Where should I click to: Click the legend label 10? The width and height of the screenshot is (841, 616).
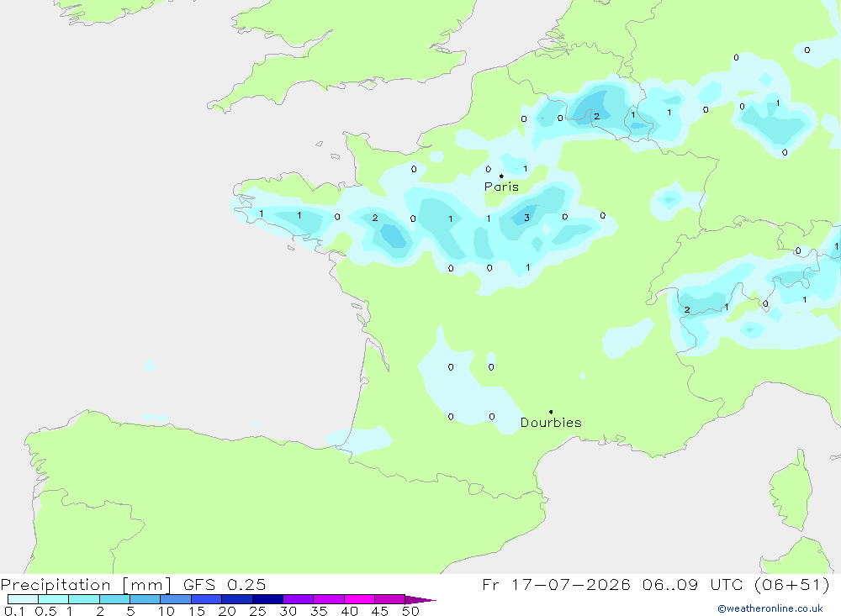(x=167, y=611)
